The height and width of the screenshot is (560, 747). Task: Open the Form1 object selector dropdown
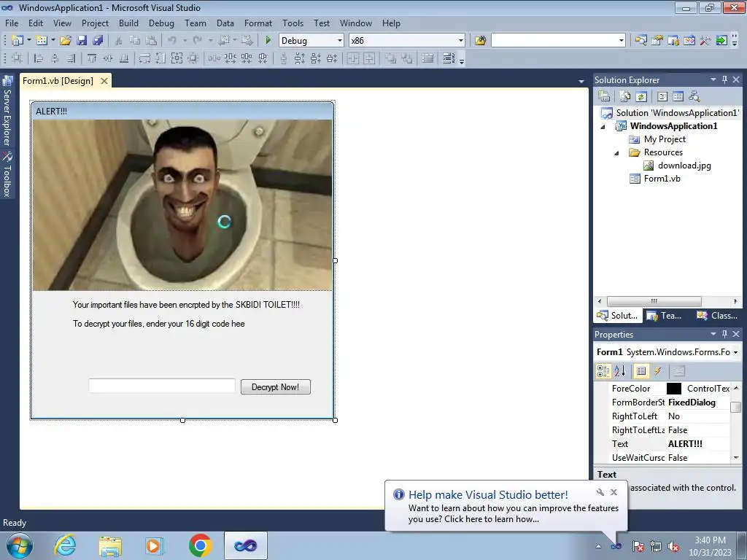pos(736,352)
